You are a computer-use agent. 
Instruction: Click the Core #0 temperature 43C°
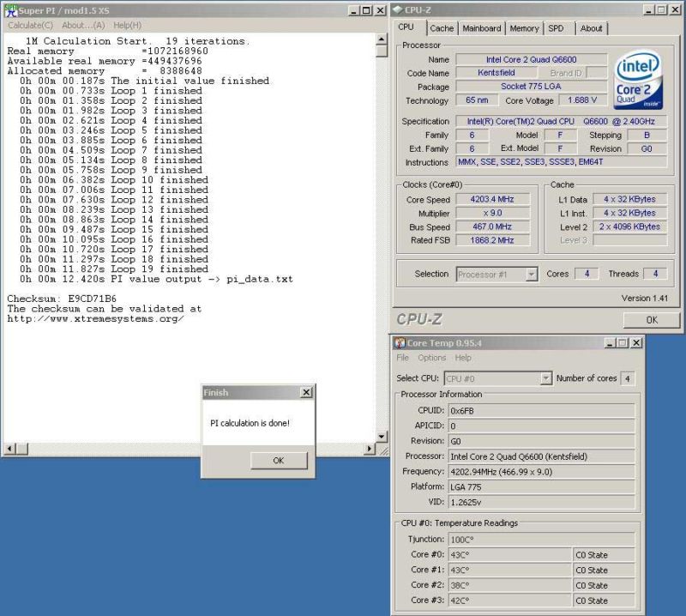pos(510,555)
